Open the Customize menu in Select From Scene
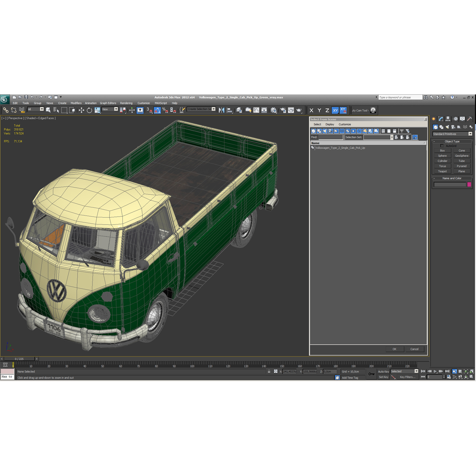 (345, 124)
